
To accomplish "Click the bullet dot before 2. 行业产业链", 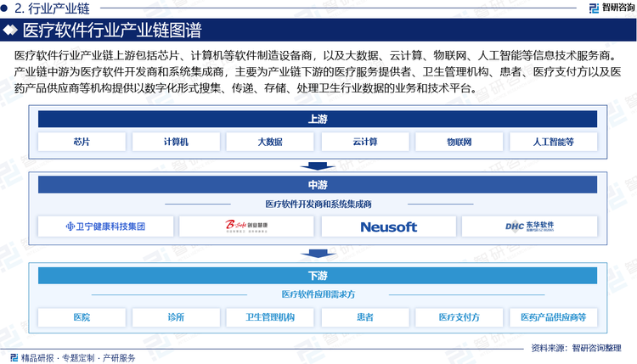I will (x=4, y=8).
